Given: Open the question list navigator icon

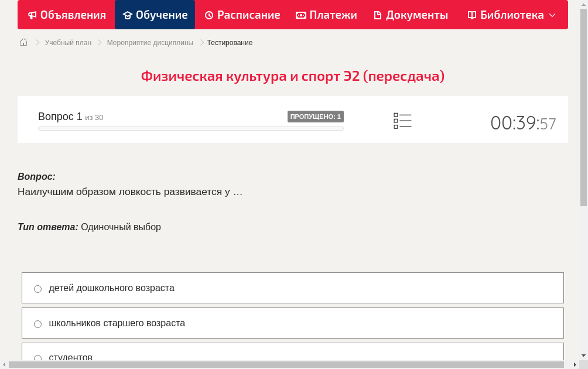Looking at the screenshot, I should 402,120.
